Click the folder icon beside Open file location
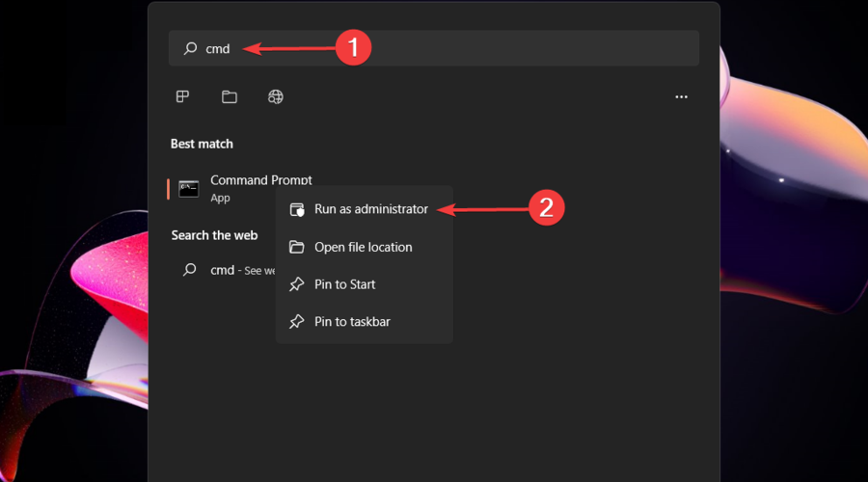The height and width of the screenshot is (482, 868). [297, 247]
